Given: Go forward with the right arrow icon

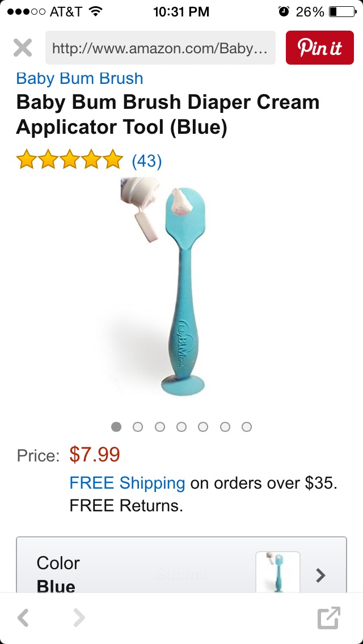Looking at the screenshot, I should [79, 617].
